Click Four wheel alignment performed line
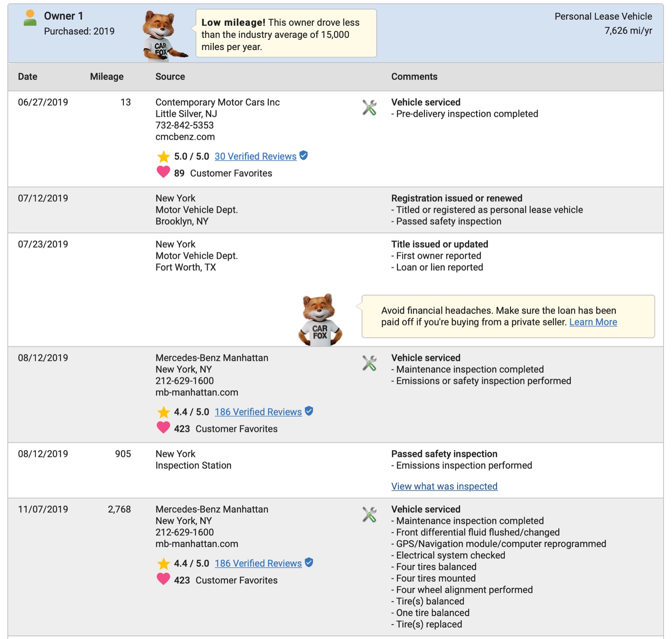Viewport: 672px width, 639px height. tap(462, 590)
